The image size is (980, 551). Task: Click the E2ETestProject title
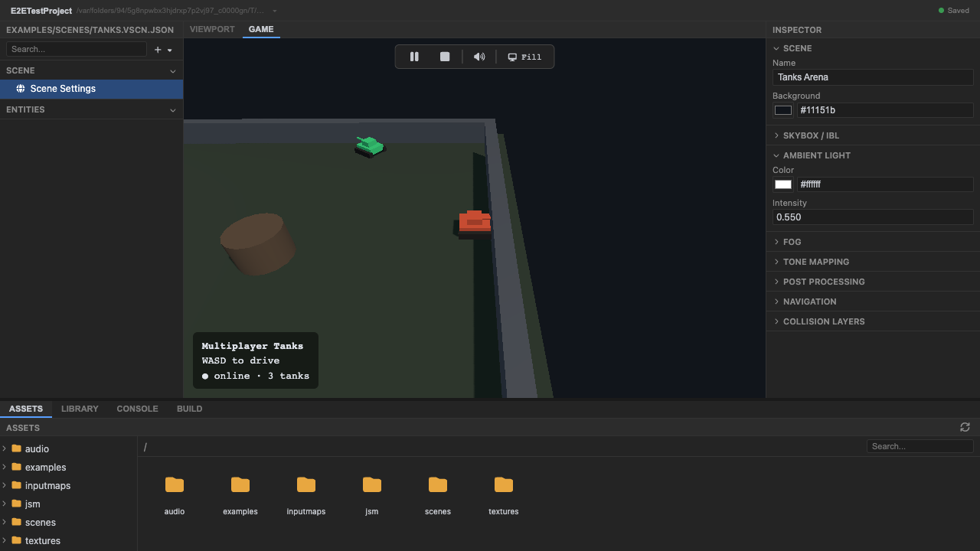click(41, 11)
